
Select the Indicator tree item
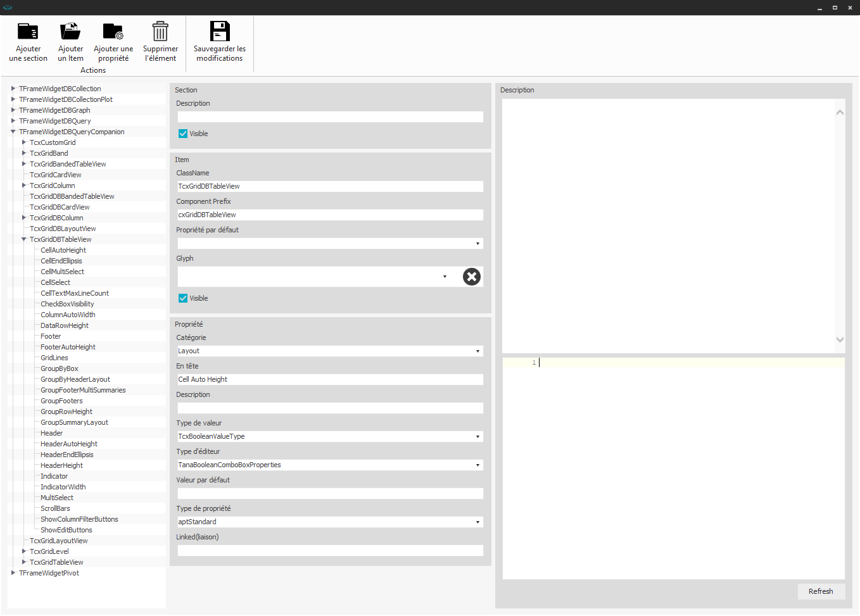pyautogui.click(x=54, y=476)
